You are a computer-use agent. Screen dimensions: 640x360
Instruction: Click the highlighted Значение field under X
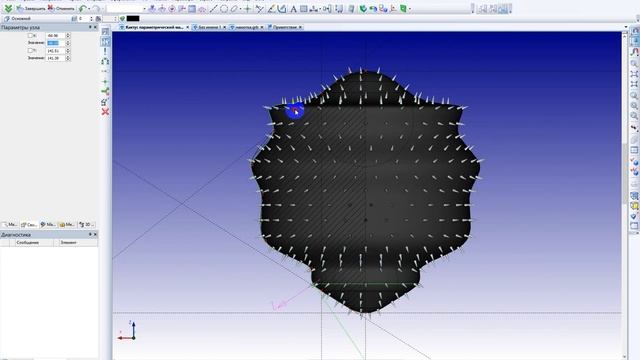[56, 43]
